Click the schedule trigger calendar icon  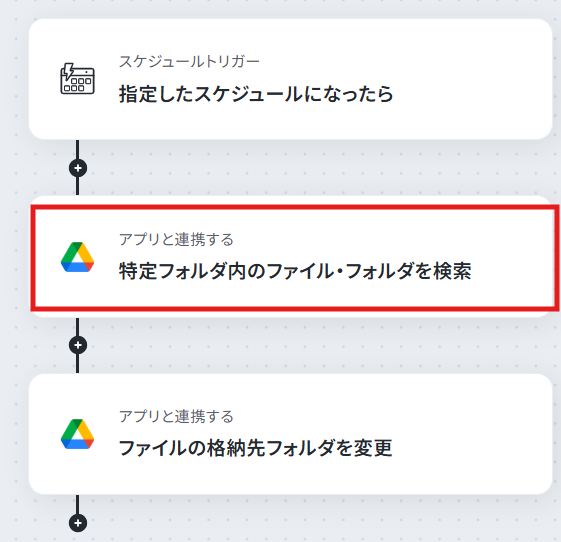click(x=77, y=79)
